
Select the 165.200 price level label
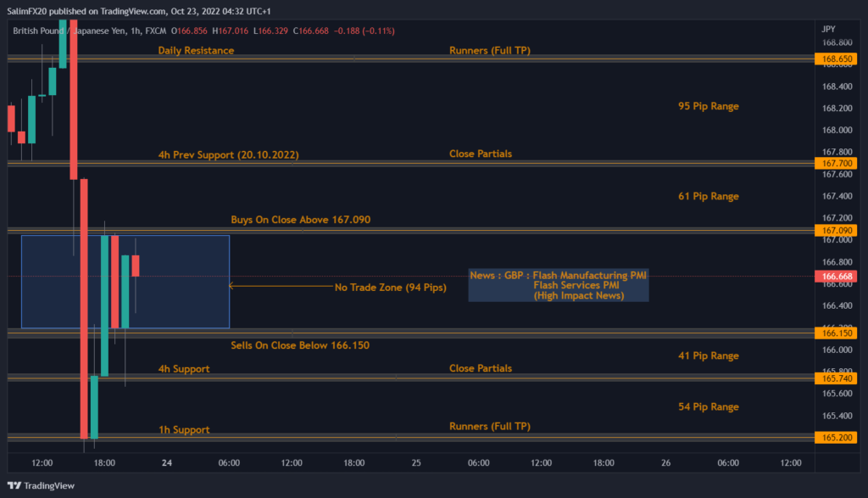837,438
